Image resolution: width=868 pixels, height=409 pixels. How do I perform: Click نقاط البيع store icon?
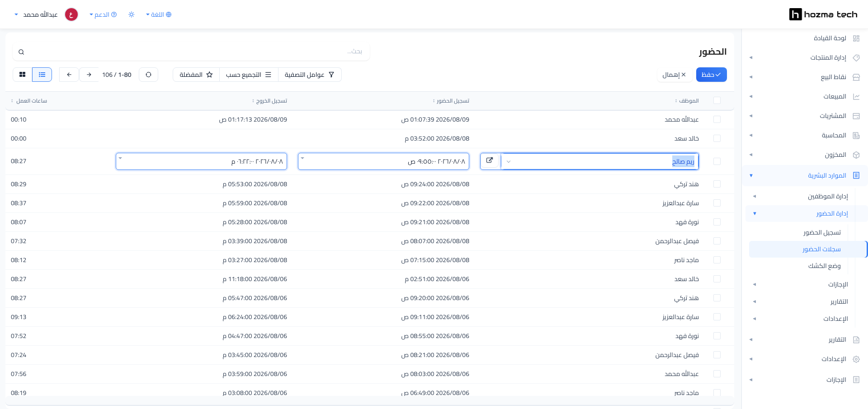[x=856, y=77]
